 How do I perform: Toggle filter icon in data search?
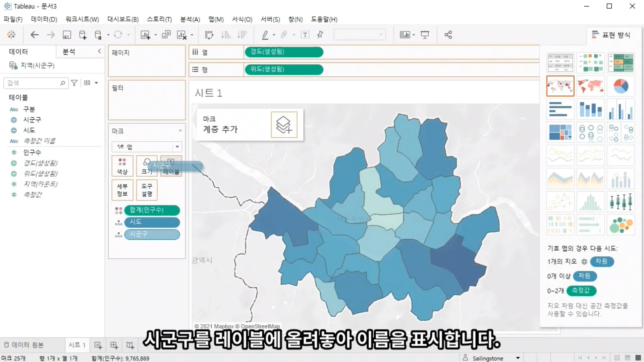74,83
